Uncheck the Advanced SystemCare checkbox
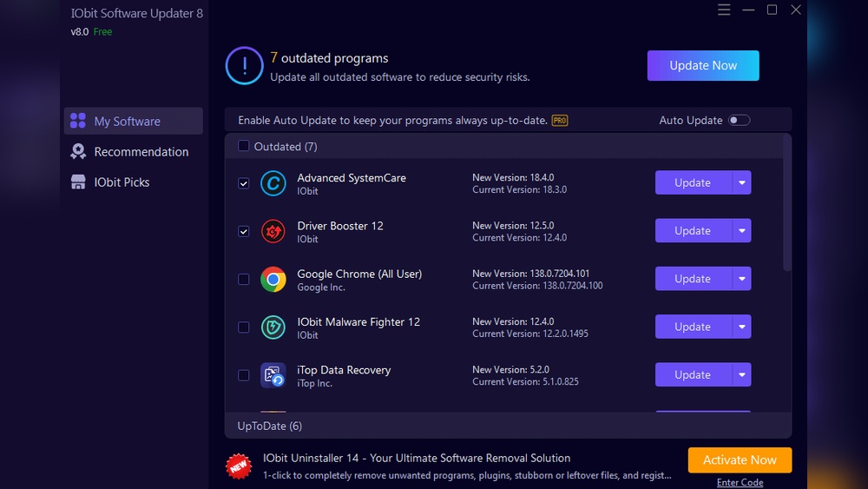Viewport: 868px width, 489px height. pos(244,183)
